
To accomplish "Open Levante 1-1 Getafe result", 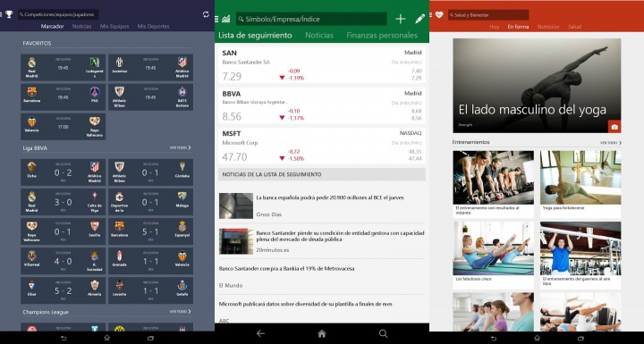I will tap(151, 290).
